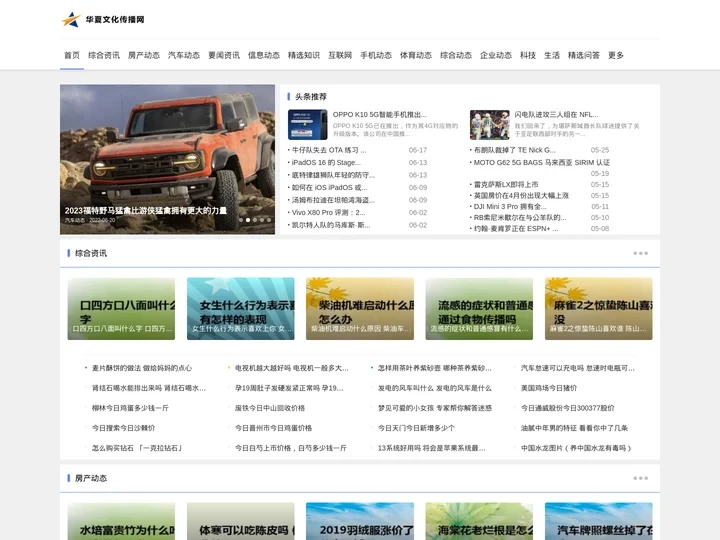Screen dimensions: 720x540
Task: Open the 首页 navigation tab
Action: 72,55
